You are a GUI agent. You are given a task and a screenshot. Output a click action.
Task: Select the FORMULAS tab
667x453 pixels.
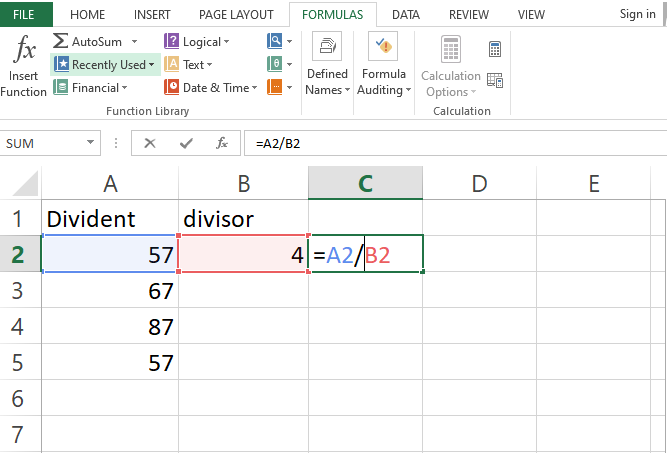coord(333,15)
